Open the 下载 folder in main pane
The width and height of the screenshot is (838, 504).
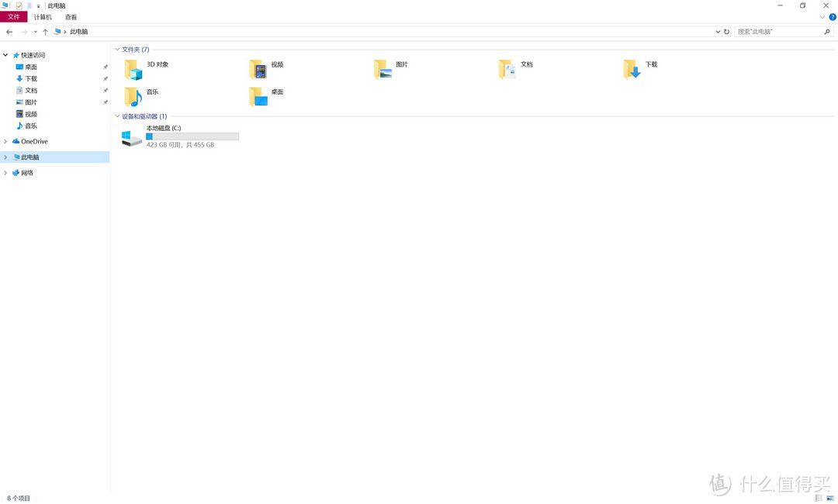(640, 70)
